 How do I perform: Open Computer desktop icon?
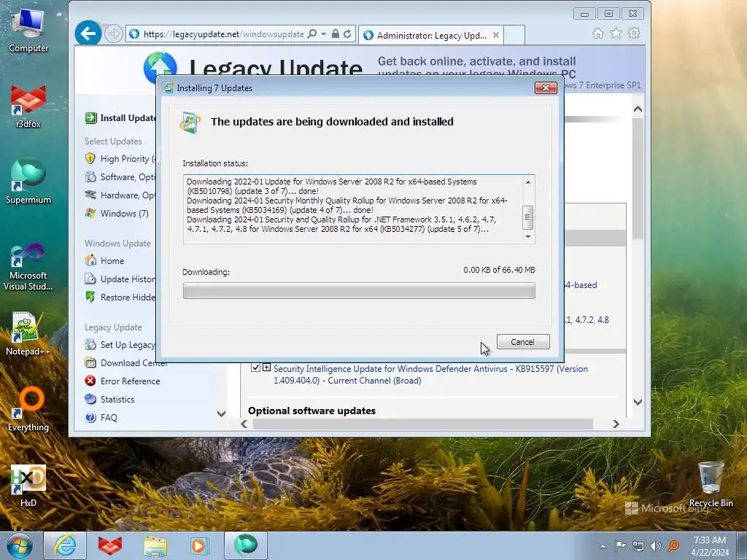[x=28, y=31]
